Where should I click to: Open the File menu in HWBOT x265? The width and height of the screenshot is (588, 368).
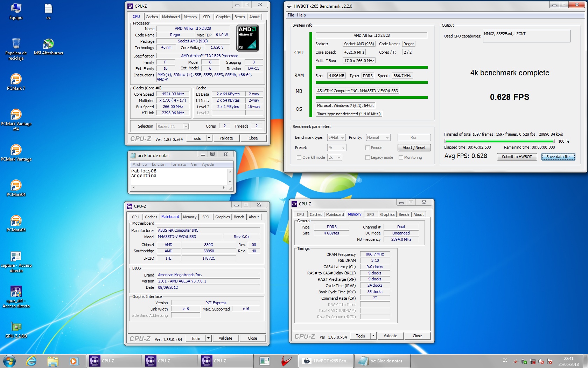pos(291,15)
